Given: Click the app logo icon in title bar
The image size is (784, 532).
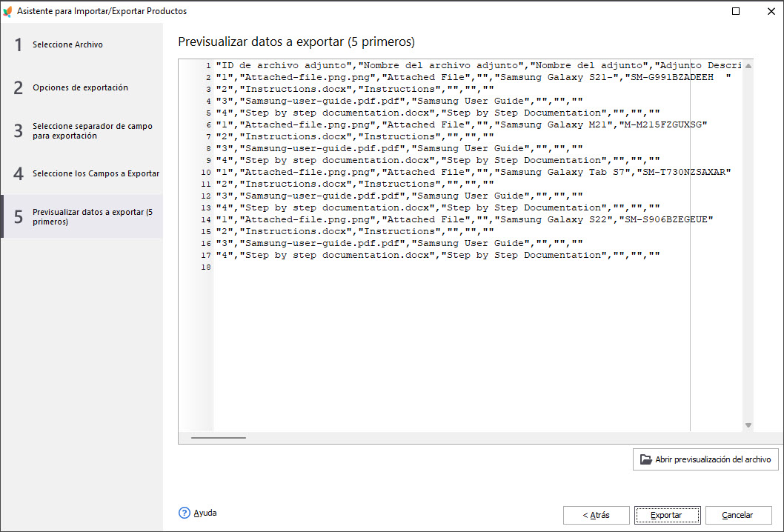Looking at the screenshot, I should click(x=7, y=11).
